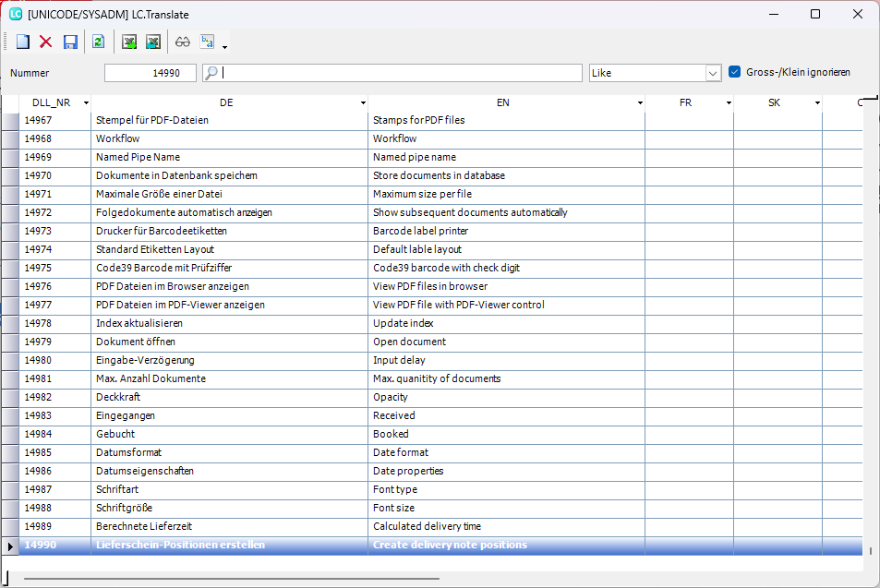
Task: Open the DE column filter arrow
Action: pyautogui.click(x=363, y=103)
